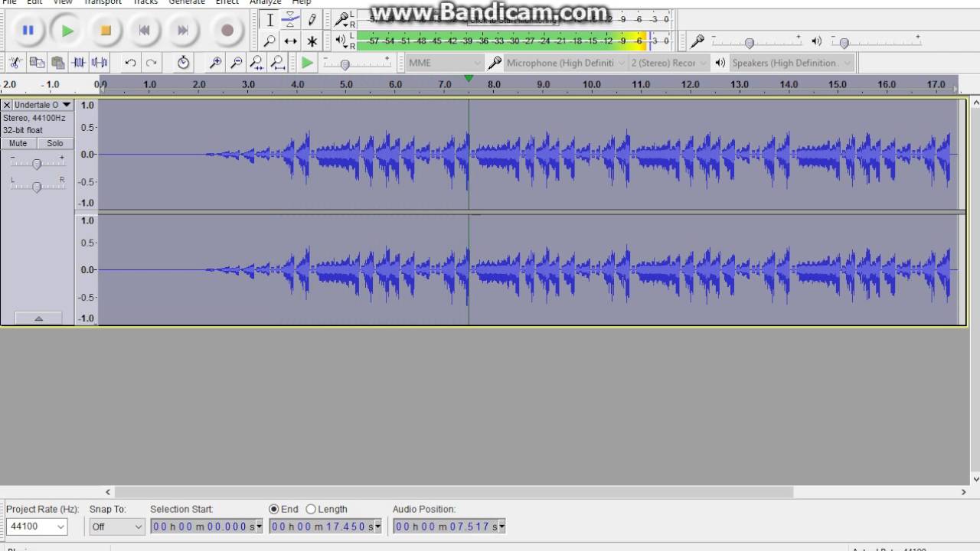Image resolution: width=980 pixels, height=551 pixels.
Task: Select the Selection (I-beam) tool
Action: click(269, 21)
